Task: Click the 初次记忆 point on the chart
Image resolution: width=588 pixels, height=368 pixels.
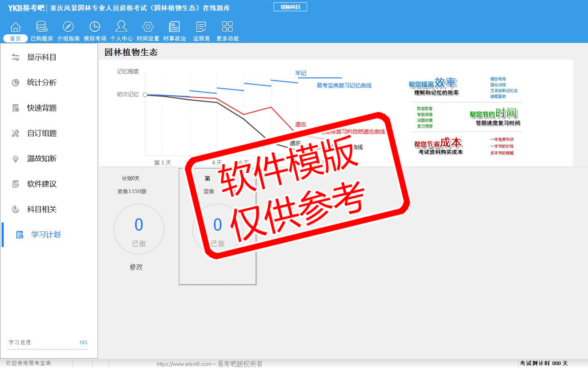Action: tap(145, 94)
